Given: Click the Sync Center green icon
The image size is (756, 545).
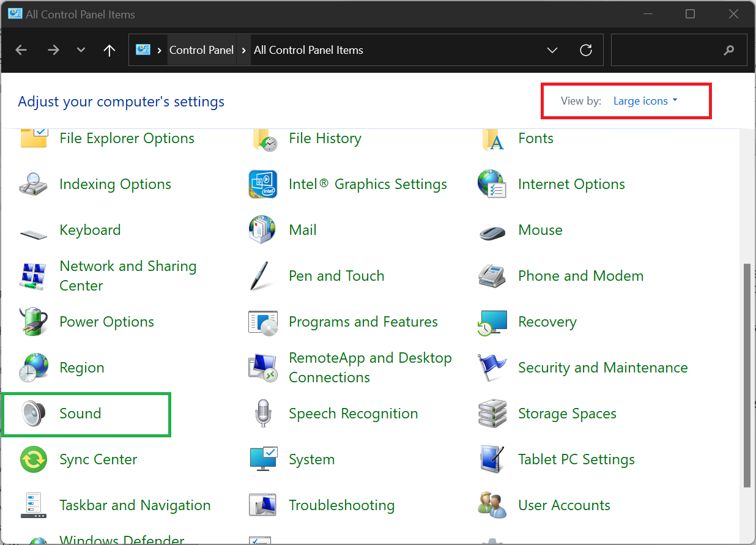Looking at the screenshot, I should [x=33, y=459].
